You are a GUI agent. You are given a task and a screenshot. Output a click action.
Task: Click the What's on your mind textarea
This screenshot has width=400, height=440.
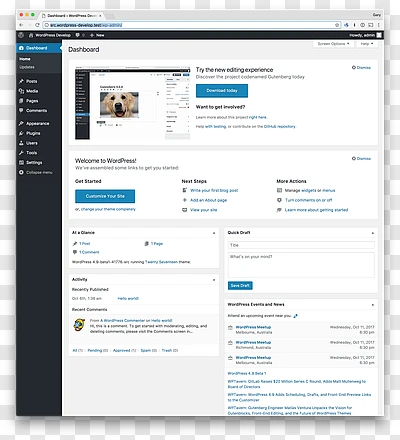301,265
